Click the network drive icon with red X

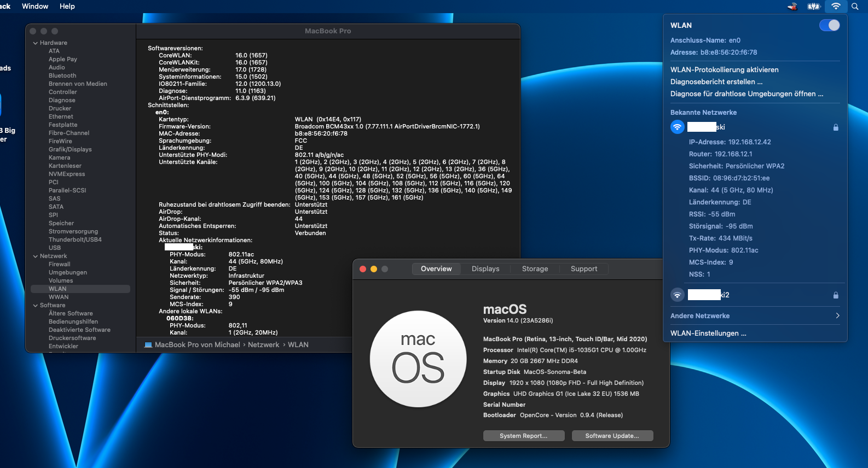792,7
